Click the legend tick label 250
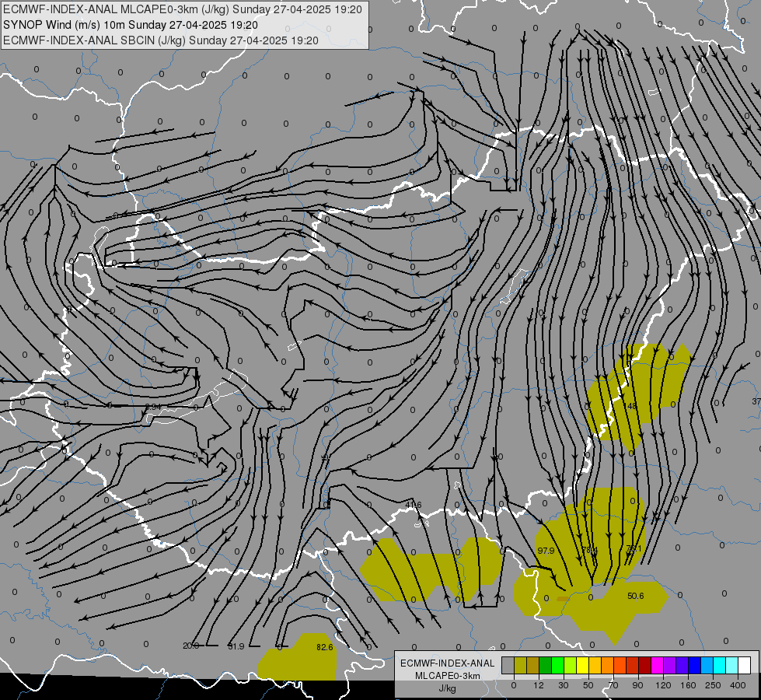This screenshot has height=700, width=761. click(x=713, y=685)
